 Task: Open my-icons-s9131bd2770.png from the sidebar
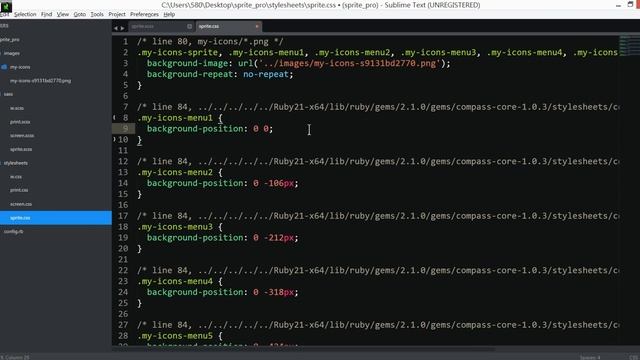pyautogui.click(x=40, y=81)
